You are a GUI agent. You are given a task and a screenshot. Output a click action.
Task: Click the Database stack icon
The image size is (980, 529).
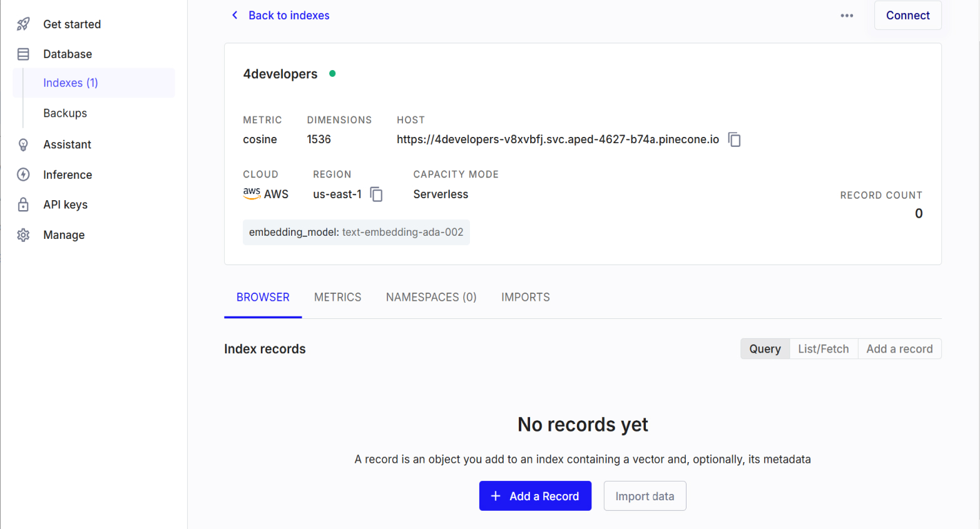pyautogui.click(x=23, y=54)
